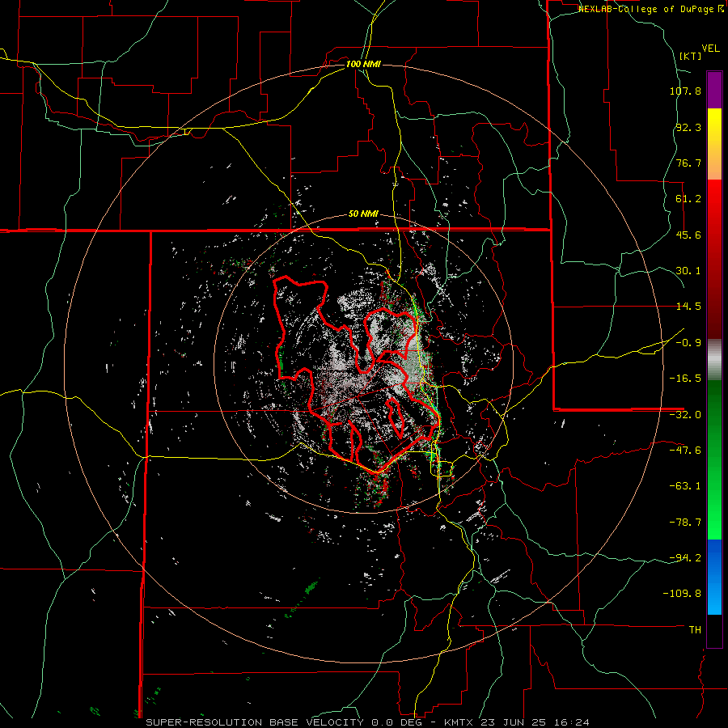
Task: Click the -94.2 scale value
Action: click(x=685, y=557)
